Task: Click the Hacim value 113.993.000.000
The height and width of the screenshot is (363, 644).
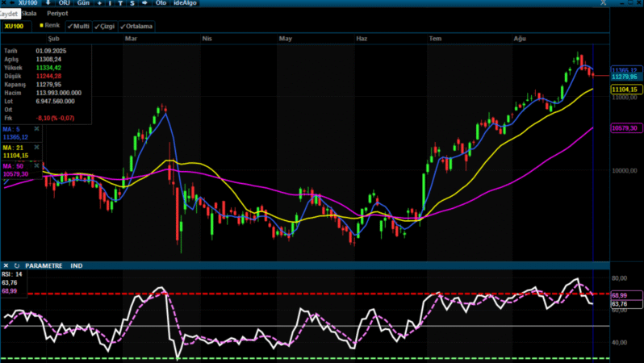Action: click(59, 93)
